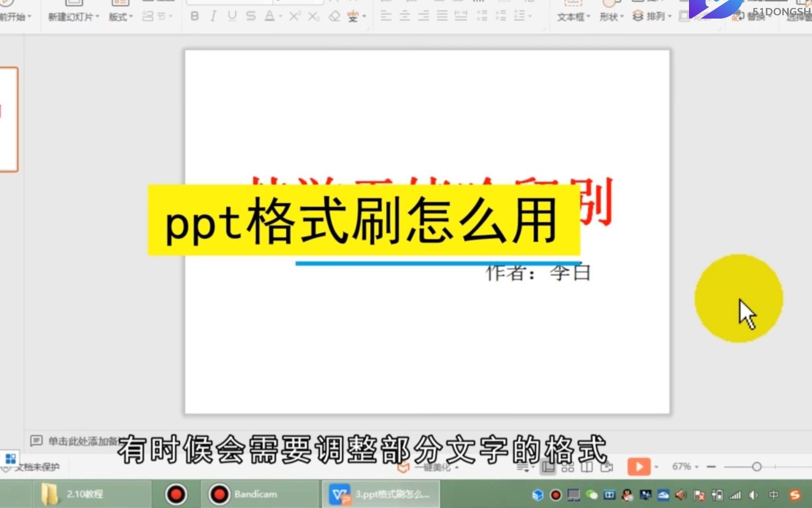812x508 pixels.
Task: Start slideshow with orange play button
Action: click(639, 467)
